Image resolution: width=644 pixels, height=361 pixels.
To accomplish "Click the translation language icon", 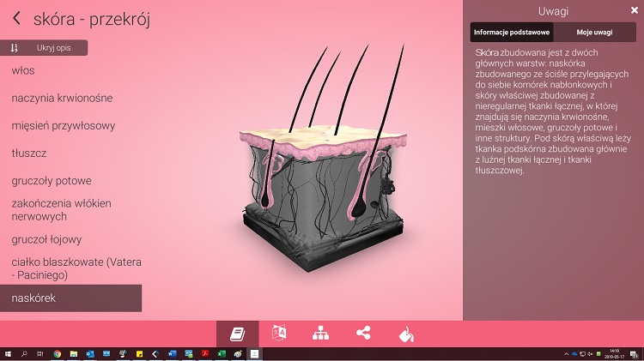I will 278,334.
